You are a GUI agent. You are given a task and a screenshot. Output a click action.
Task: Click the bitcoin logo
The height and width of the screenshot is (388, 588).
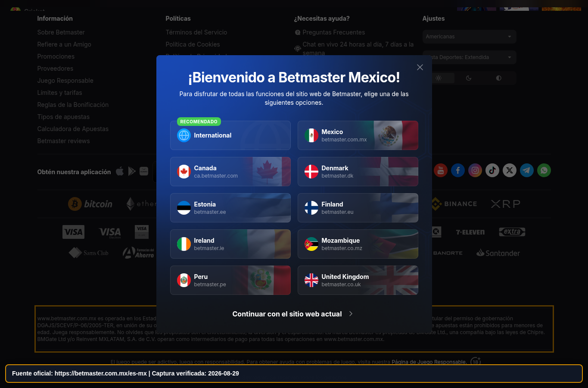pos(90,204)
